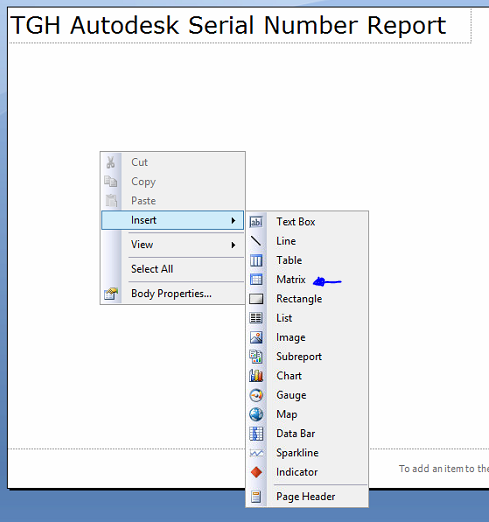This screenshot has width=489, height=522.
Task: Choose Insert in the context menu
Action: point(173,220)
